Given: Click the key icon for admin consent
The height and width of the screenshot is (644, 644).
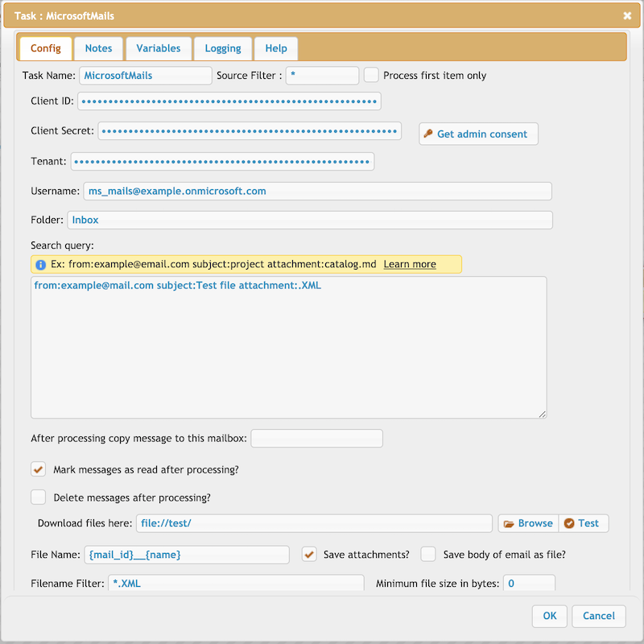Looking at the screenshot, I should click(x=428, y=134).
